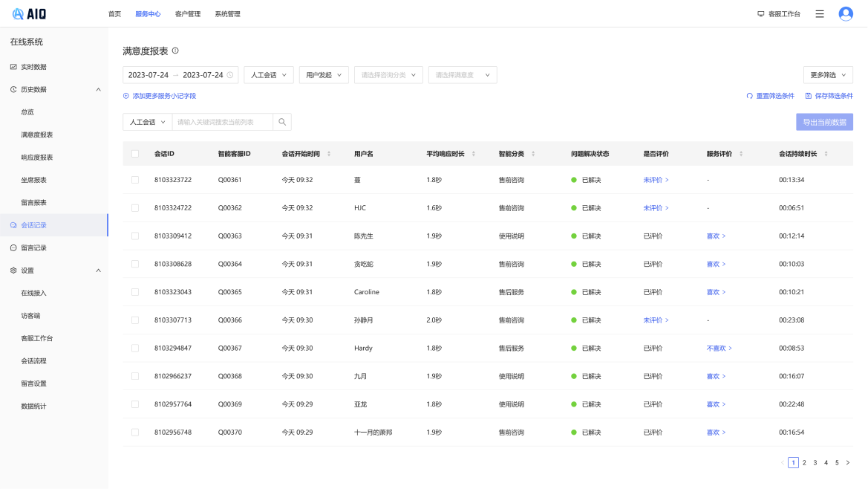Open 客服工作台 in top bar

tap(779, 14)
